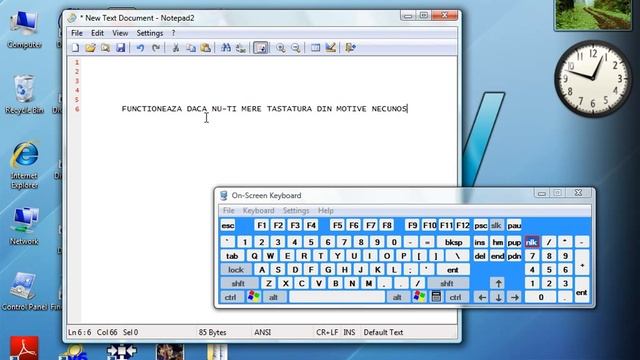Image resolution: width=640 pixels, height=360 pixels.
Task: Click the slideshow picture gadget thumbnail
Action: pos(593,14)
